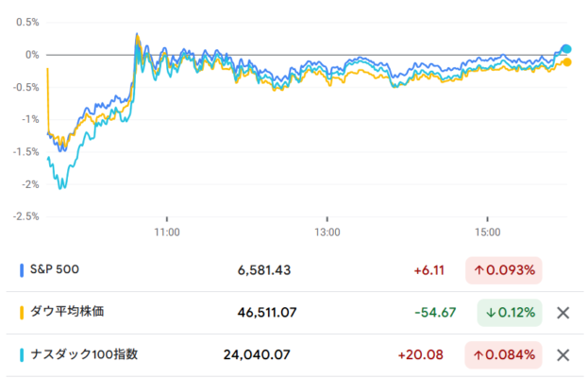Viewport: 588px width, 378px height.
Task: Click the -54.67 change value
Action: pyautogui.click(x=436, y=313)
